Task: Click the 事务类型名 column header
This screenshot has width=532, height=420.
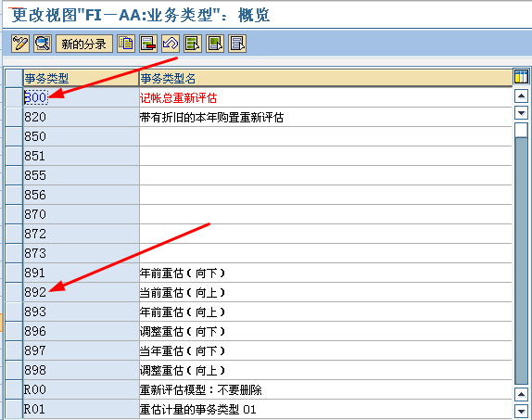Action: (325, 79)
